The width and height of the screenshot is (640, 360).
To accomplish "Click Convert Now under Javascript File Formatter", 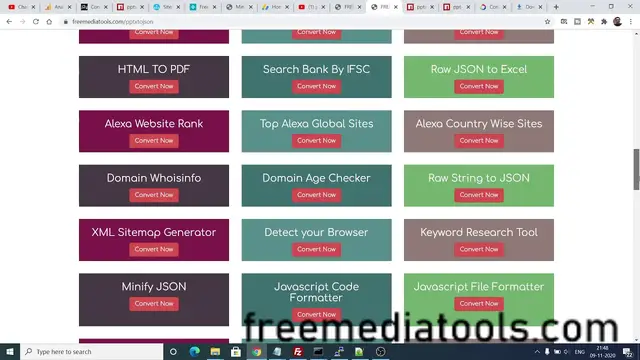I will (479, 304).
